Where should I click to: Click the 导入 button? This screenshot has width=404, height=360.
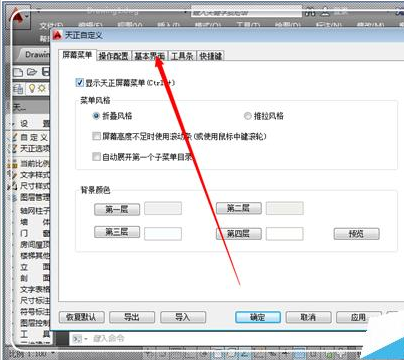point(183,317)
